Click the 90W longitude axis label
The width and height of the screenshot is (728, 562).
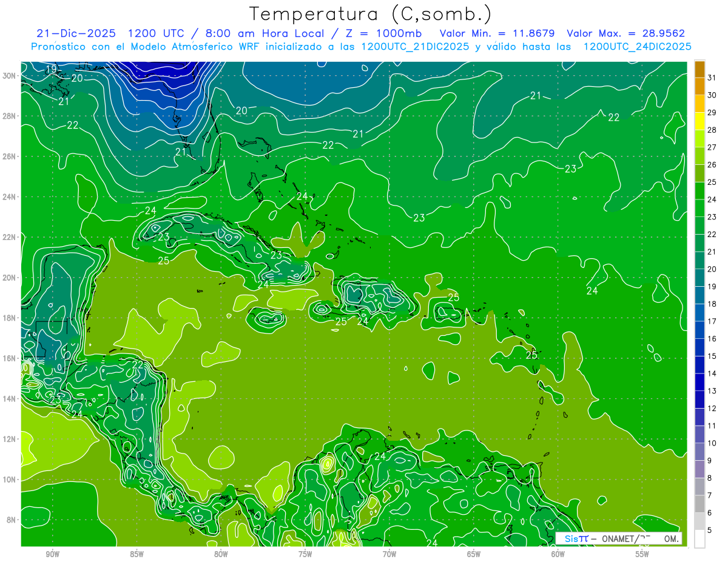click(52, 554)
